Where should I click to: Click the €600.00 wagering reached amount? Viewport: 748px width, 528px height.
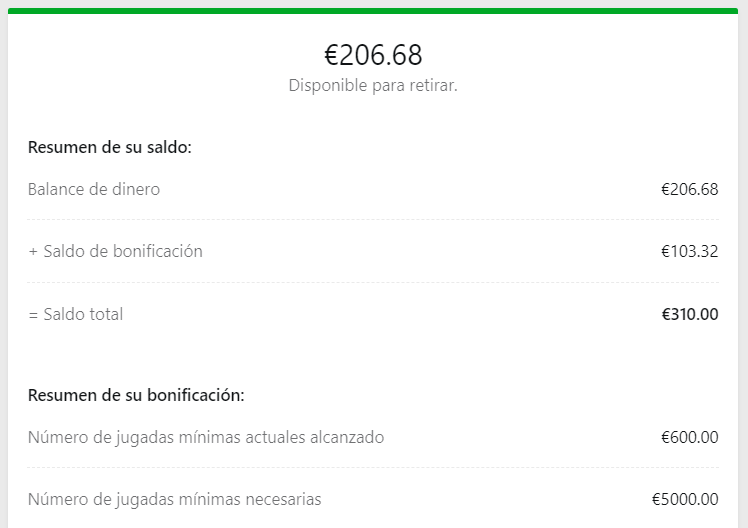click(690, 437)
